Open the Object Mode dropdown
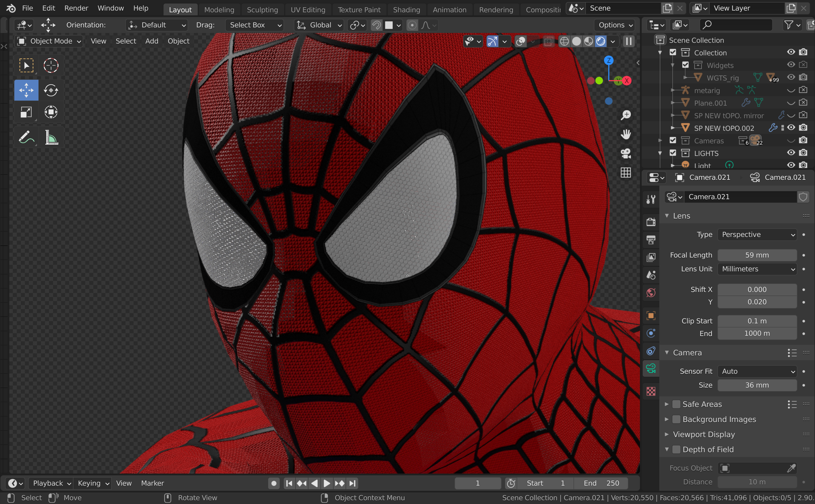815x504 pixels. 49,41
